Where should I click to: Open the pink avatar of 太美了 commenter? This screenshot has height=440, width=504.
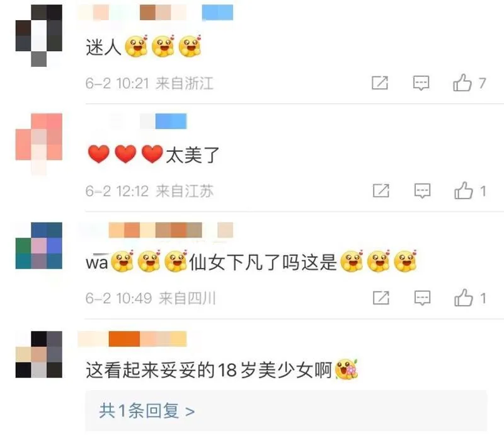[39, 144]
